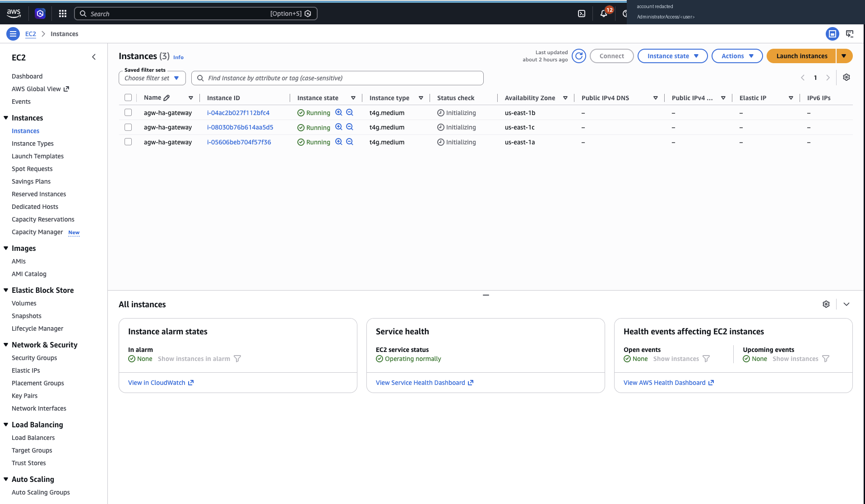This screenshot has width=865, height=504.
Task: Focus the Find Instance search field
Action: tap(338, 78)
